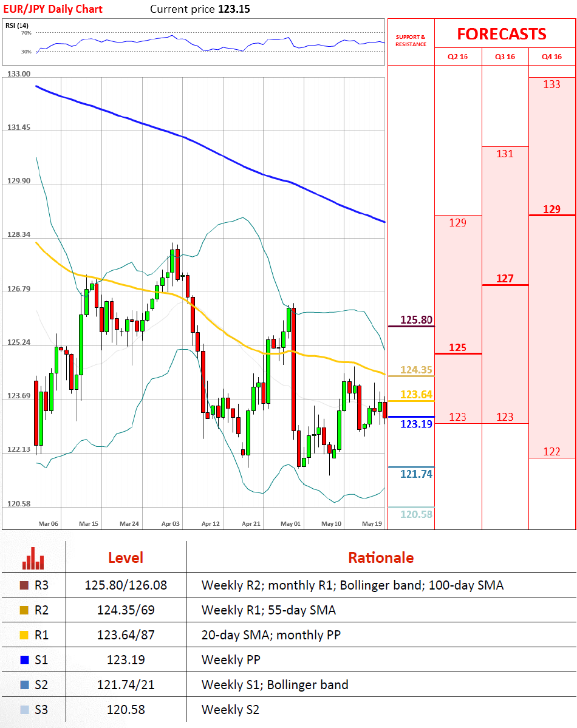Click the 123 low forecast in Q2
Viewport: 577px width, 728px height.
457,417
